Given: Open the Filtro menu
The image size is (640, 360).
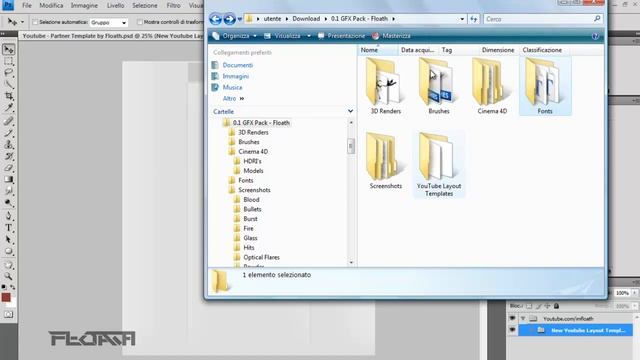Looking at the screenshot, I should point(173,5).
